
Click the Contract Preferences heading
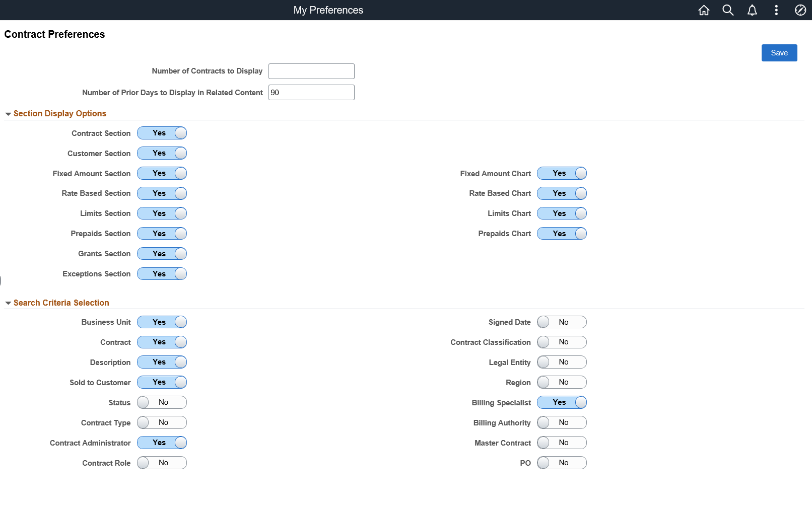coord(54,34)
